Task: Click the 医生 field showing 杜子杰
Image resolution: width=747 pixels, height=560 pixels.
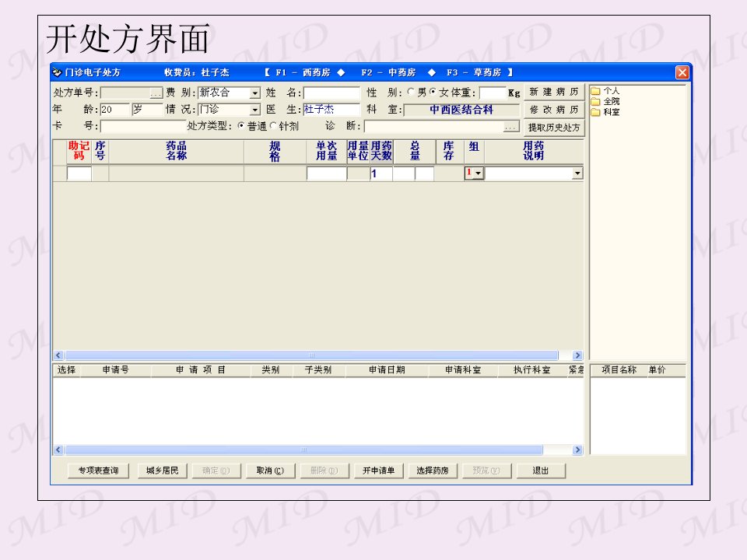Action: pos(331,110)
